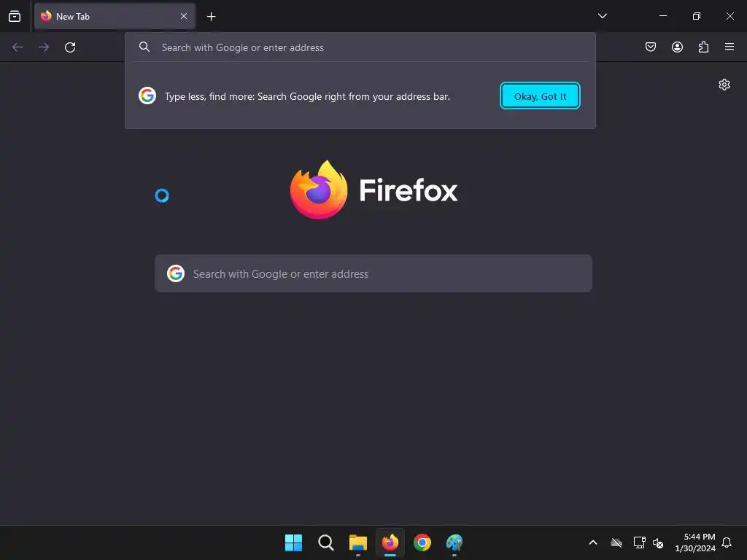Click the muted volume tray icon

658,542
